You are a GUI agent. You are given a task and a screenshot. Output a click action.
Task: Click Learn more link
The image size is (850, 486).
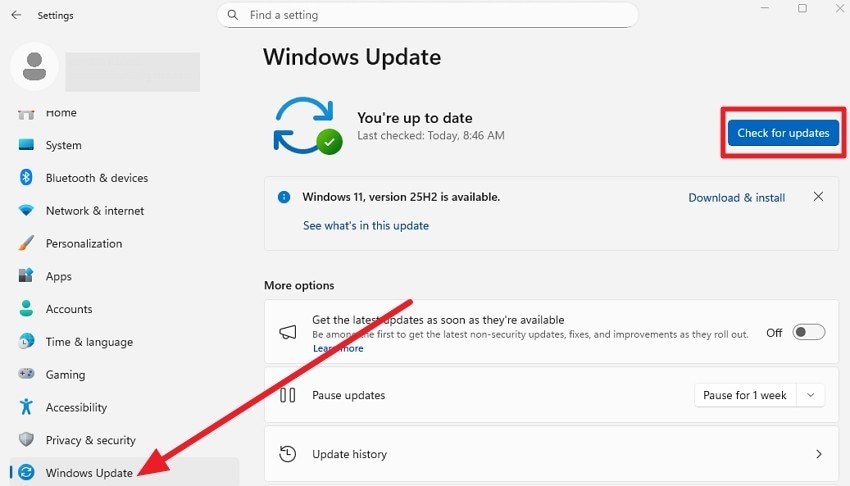point(338,348)
